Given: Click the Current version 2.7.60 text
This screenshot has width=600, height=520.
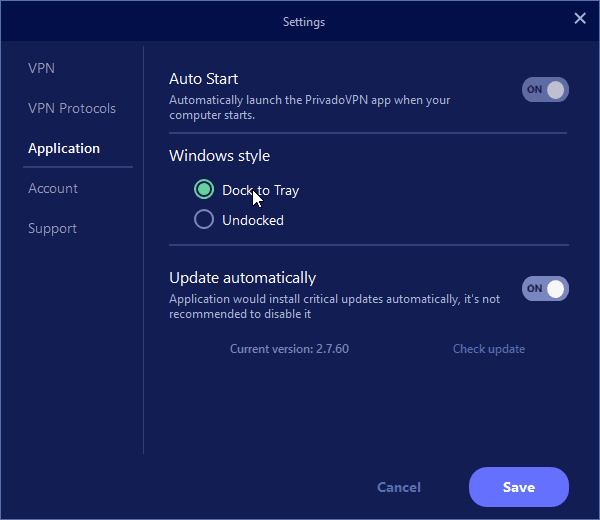Looking at the screenshot, I should (x=289, y=349).
